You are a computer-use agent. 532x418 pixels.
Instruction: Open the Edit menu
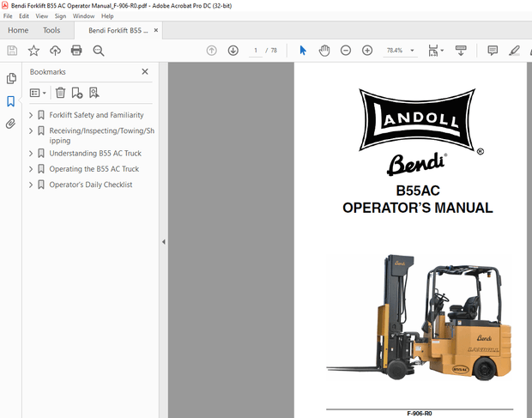[24, 16]
